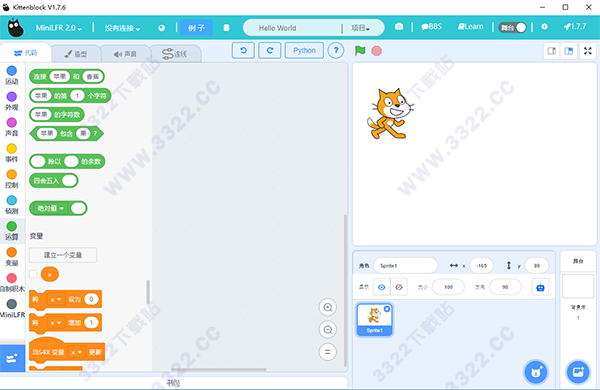
Task: Take a screenshot with the camera icon
Action: (x=399, y=26)
